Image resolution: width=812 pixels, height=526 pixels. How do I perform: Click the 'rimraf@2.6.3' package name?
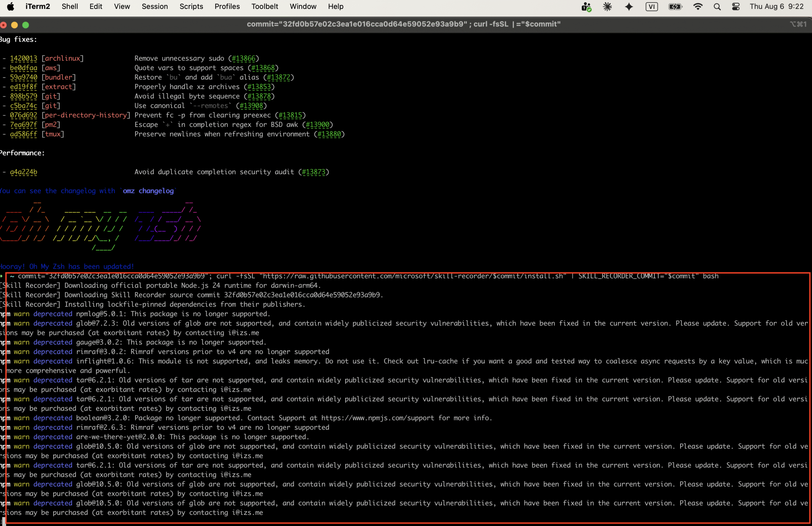99,428
